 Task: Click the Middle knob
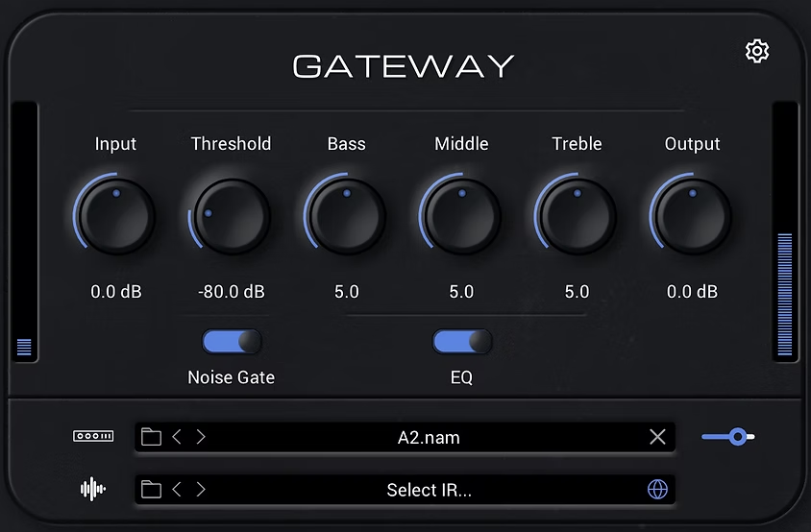pyautogui.click(x=461, y=216)
